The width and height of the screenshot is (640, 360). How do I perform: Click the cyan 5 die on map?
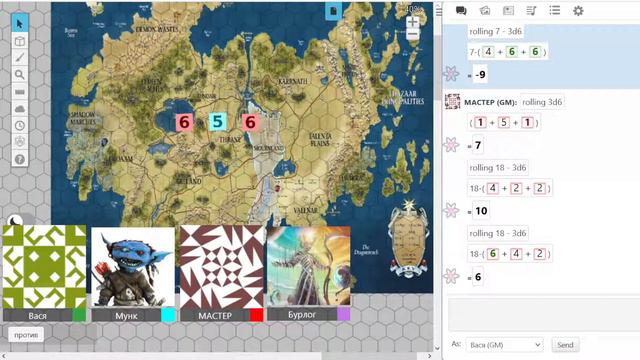pyautogui.click(x=218, y=122)
